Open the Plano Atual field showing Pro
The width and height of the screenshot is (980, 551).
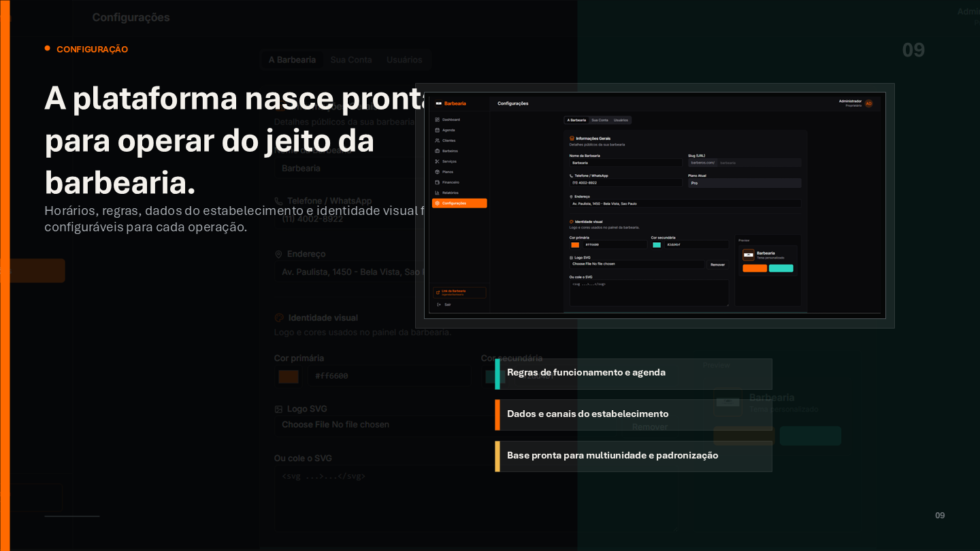[744, 183]
